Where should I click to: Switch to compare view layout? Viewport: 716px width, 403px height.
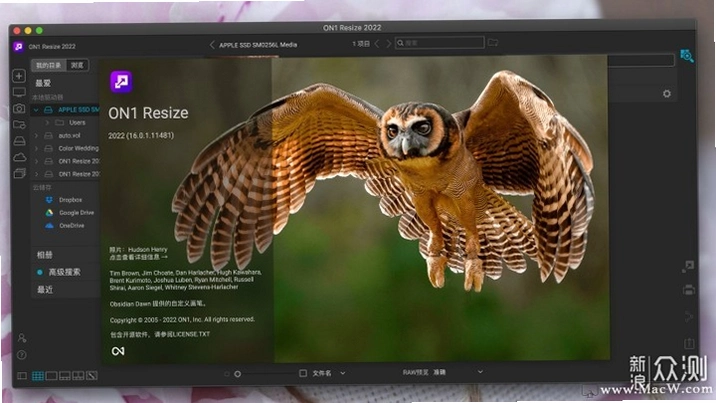[x=79, y=376]
